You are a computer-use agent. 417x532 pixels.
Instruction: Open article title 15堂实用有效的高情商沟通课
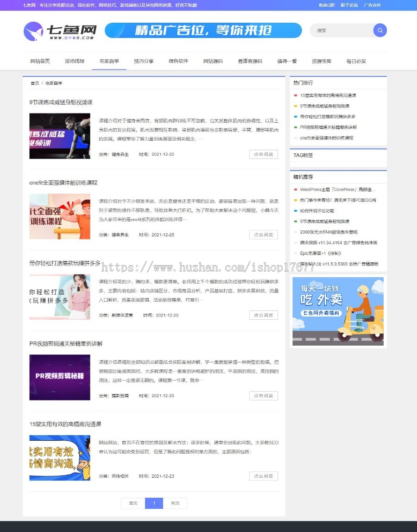(x=65, y=424)
